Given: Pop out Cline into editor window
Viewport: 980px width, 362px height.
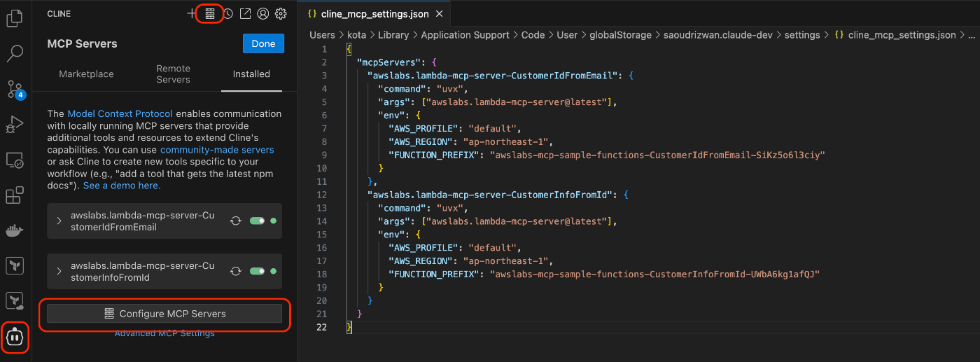Looking at the screenshot, I should (x=245, y=13).
